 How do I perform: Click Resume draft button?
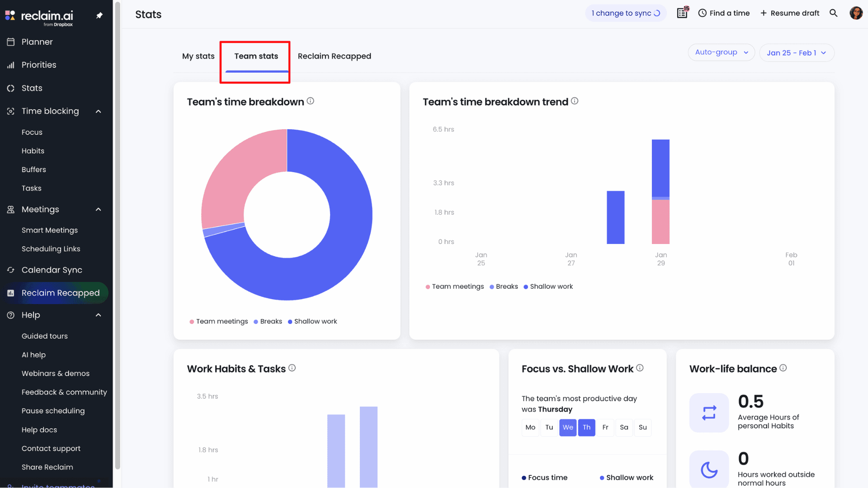pos(789,13)
